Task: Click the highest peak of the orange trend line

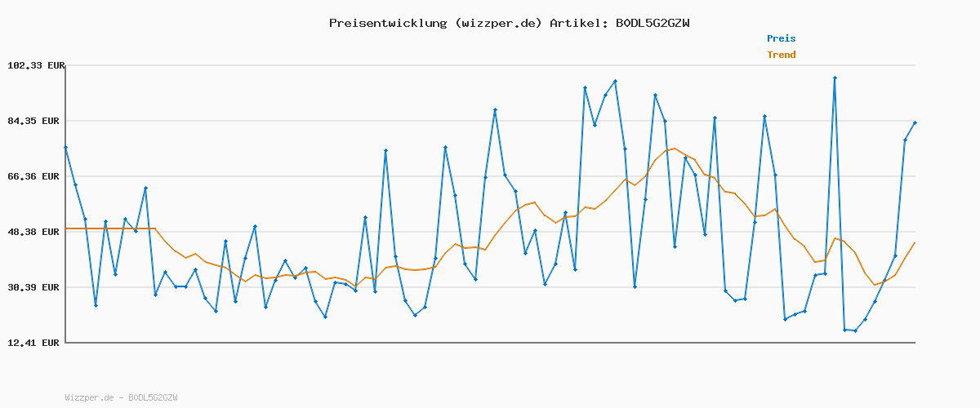Action: [x=675, y=149]
